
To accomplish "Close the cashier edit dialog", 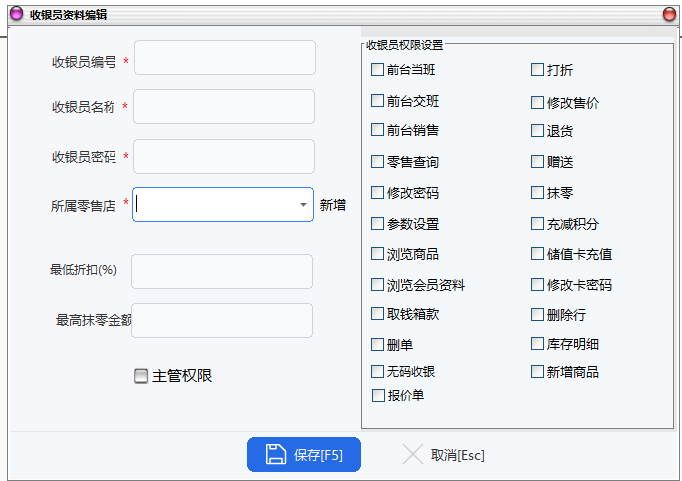I will click(668, 15).
